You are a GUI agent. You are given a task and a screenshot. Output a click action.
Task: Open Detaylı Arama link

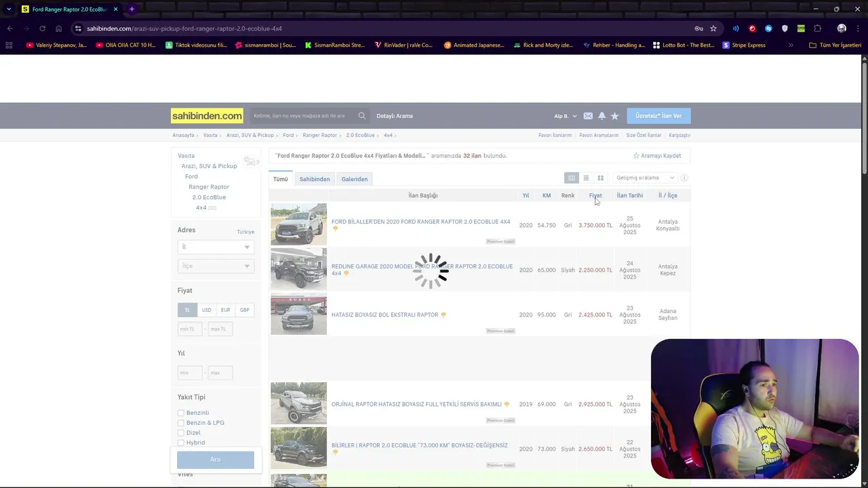(395, 116)
